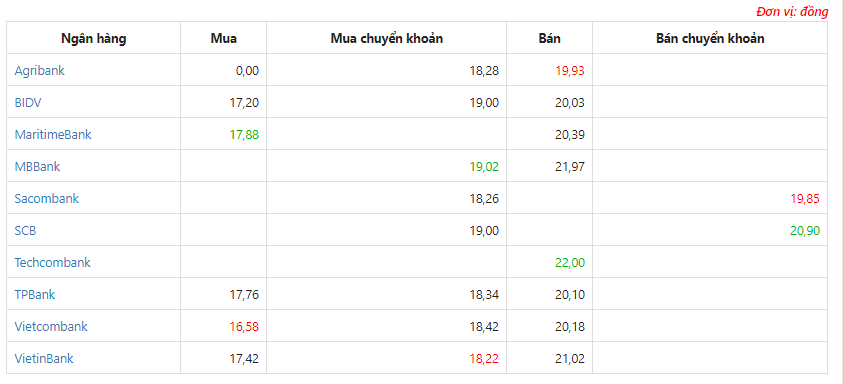
Task: Click the Bán chuyển khoản column header
Action: tap(710, 39)
